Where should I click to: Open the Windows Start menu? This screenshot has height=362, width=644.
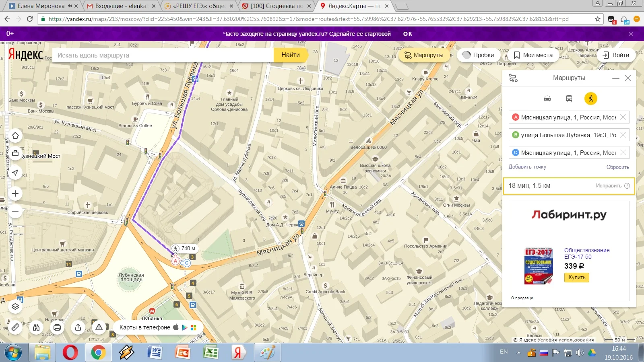tap(13, 353)
